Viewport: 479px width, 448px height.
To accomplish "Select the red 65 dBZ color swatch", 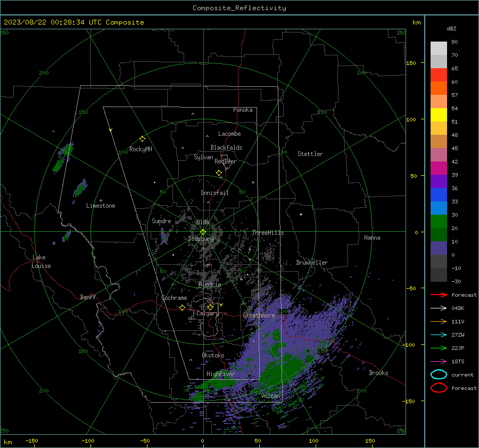I will (439, 75).
